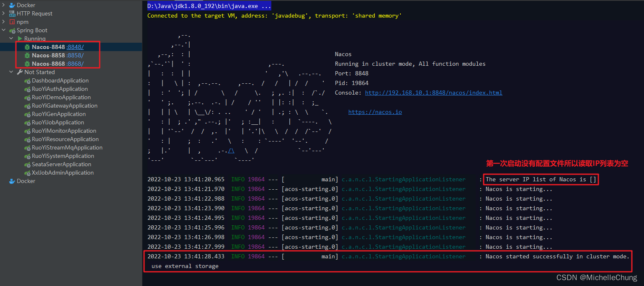Click 'Connected to the target VM' line

point(274,15)
